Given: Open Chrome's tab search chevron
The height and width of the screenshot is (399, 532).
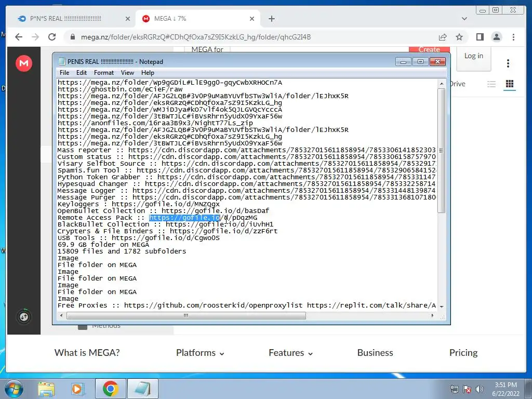Looking at the screenshot, I should coord(464,19).
